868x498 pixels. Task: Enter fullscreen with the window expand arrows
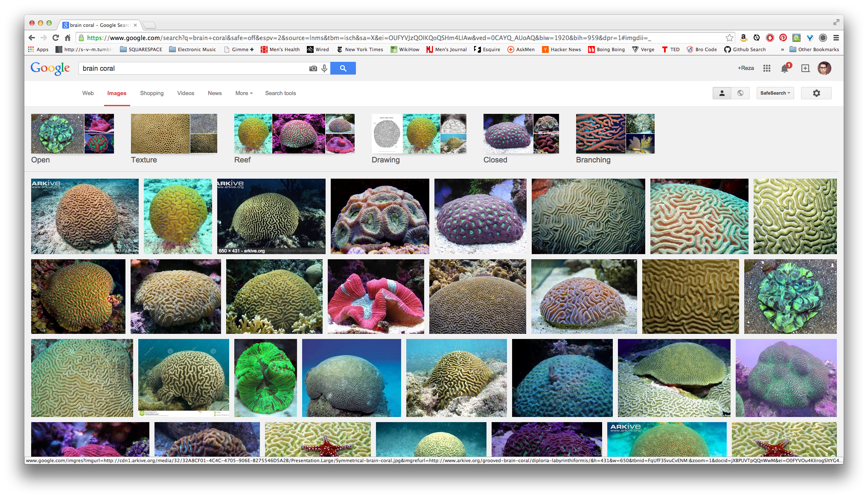pos(836,22)
